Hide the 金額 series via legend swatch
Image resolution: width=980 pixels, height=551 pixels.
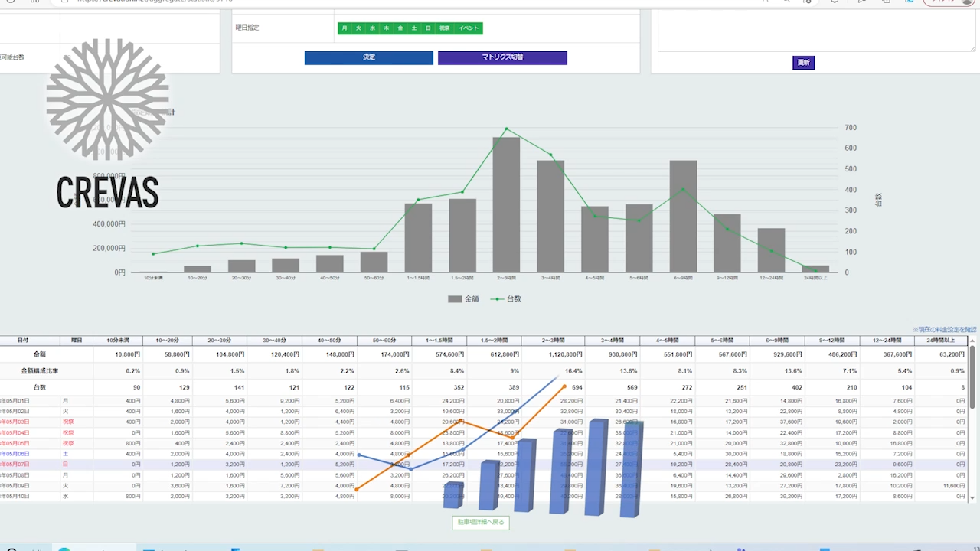[x=455, y=299]
